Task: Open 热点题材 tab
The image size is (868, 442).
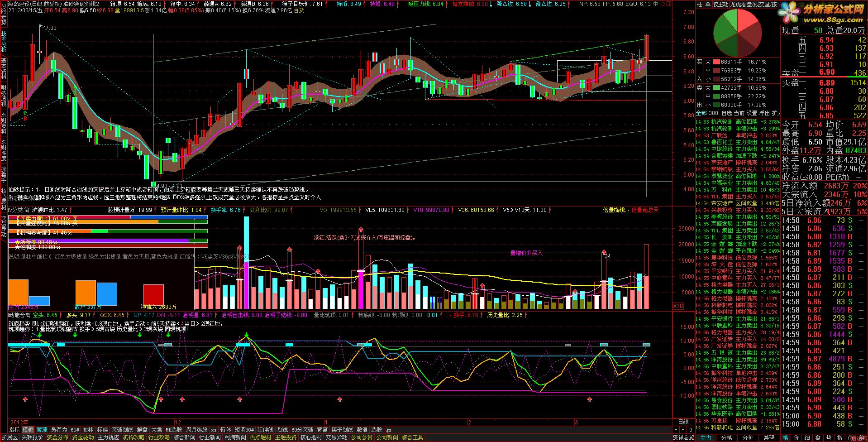Action: pos(260,437)
